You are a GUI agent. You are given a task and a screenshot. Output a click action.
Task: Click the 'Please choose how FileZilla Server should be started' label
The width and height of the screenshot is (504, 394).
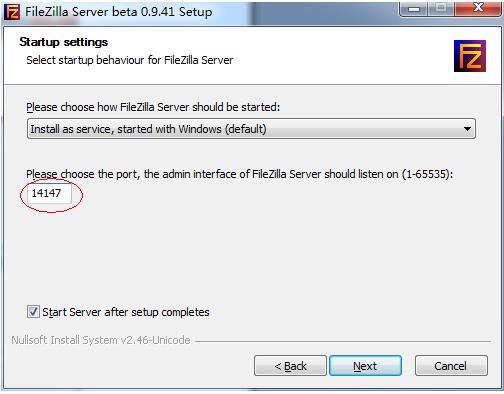coord(153,107)
